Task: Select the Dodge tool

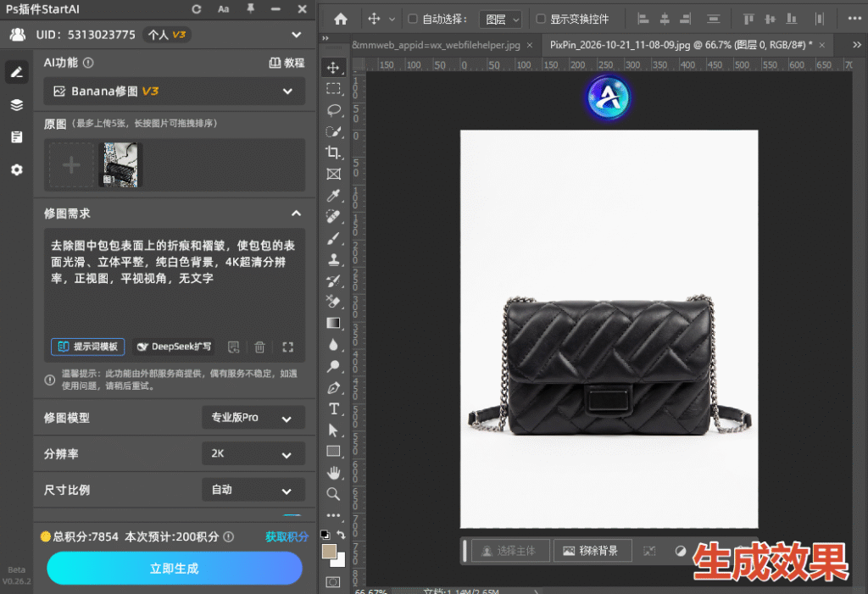Action: (x=333, y=366)
